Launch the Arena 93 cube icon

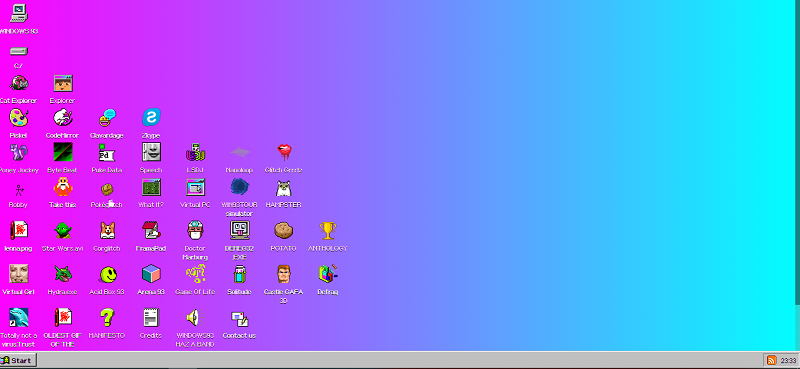pos(151,274)
